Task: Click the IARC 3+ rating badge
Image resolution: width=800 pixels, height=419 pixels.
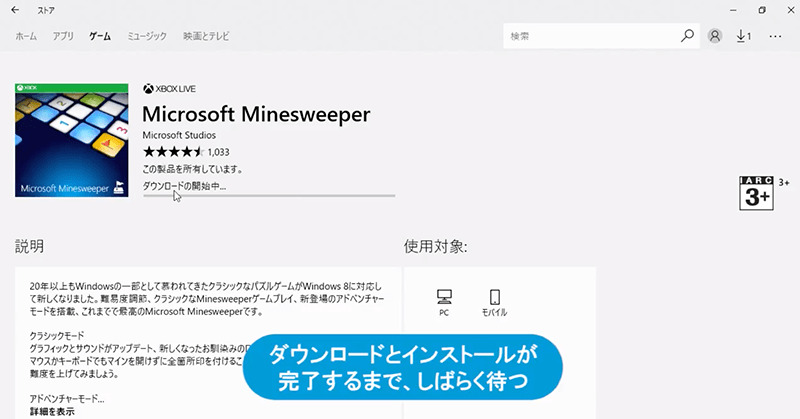Action: pos(757,193)
